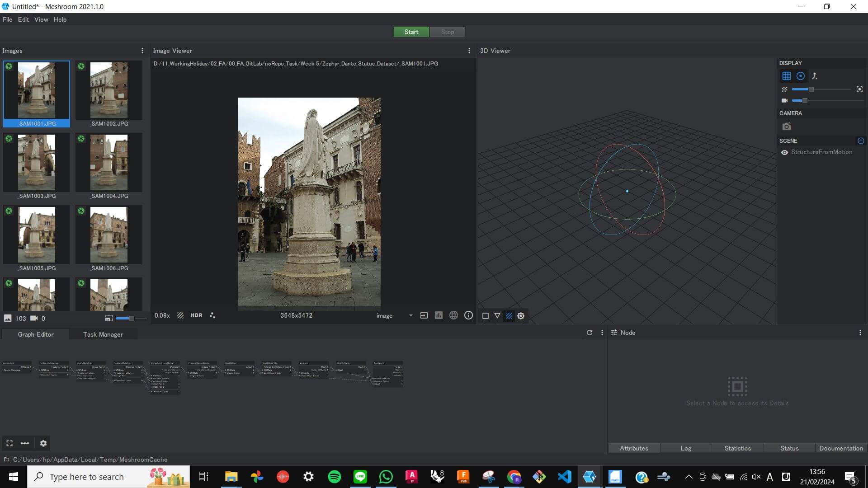Adjust the thumbnail size slider
The image size is (868, 488).
[x=131, y=319]
